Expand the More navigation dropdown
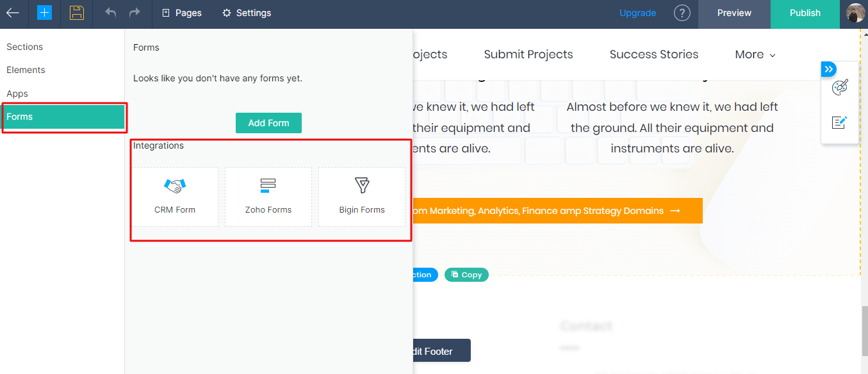The image size is (868, 374). click(755, 54)
